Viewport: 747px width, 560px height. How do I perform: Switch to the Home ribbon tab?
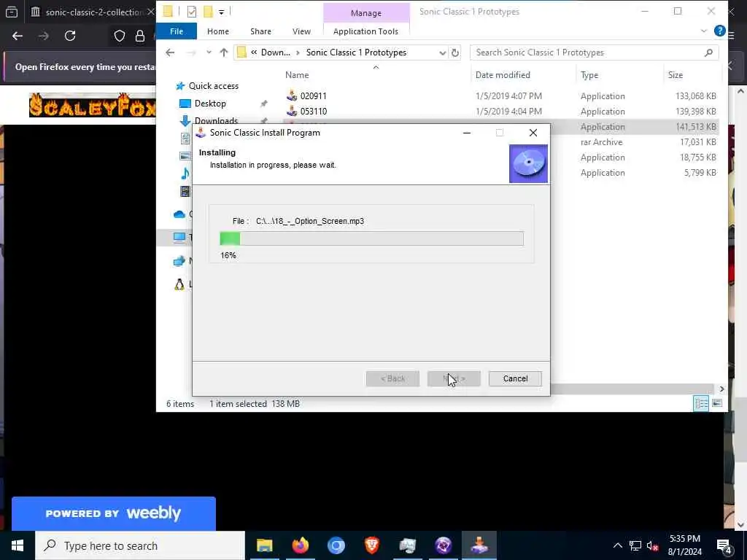217,31
